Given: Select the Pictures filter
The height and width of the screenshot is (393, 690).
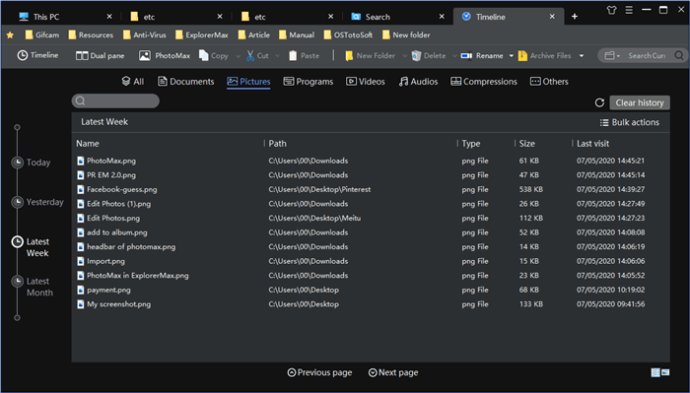Looking at the screenshot, I should pyautogui.click(x=249, y=81).
